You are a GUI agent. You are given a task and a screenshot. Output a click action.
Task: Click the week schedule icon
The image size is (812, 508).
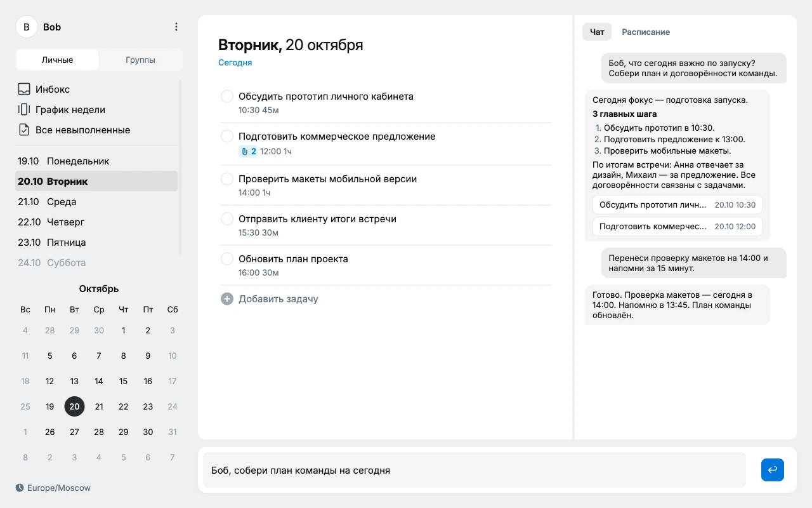click(24, 109)
